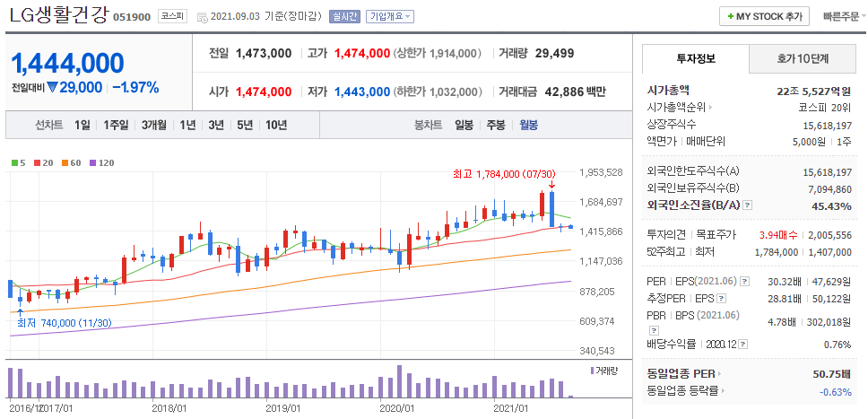Click the stock code 051900
The image size is (868, 419).
pos(132,17)
